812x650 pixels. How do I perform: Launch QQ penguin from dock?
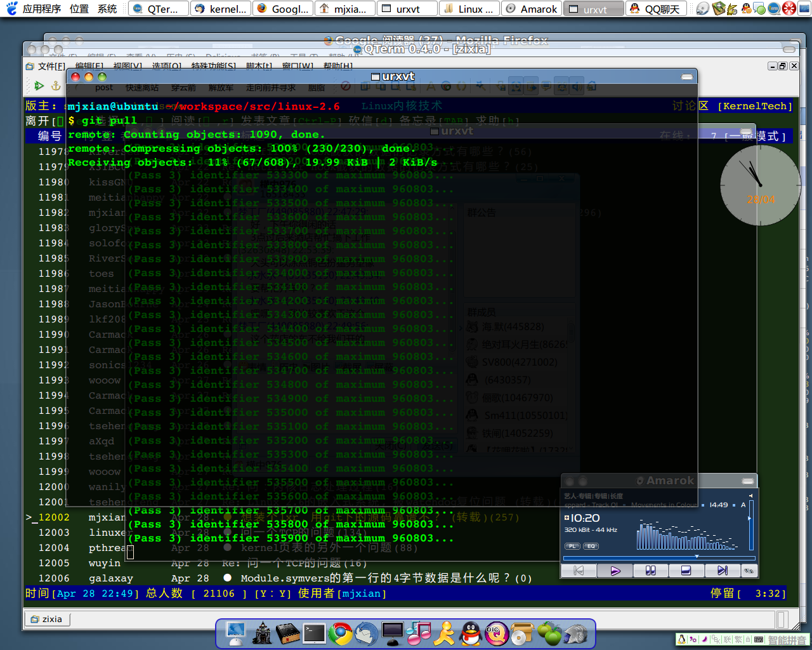[471, 633]
